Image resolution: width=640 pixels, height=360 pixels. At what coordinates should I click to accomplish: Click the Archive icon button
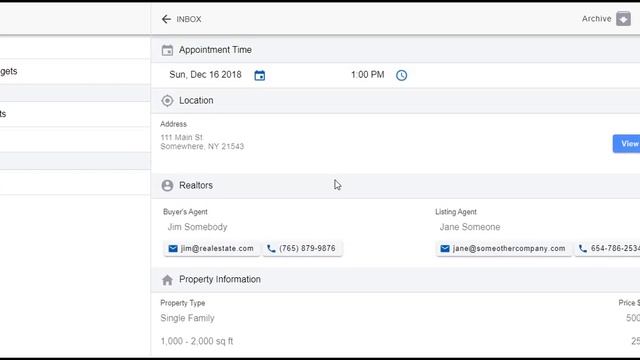tap(623, 19)
